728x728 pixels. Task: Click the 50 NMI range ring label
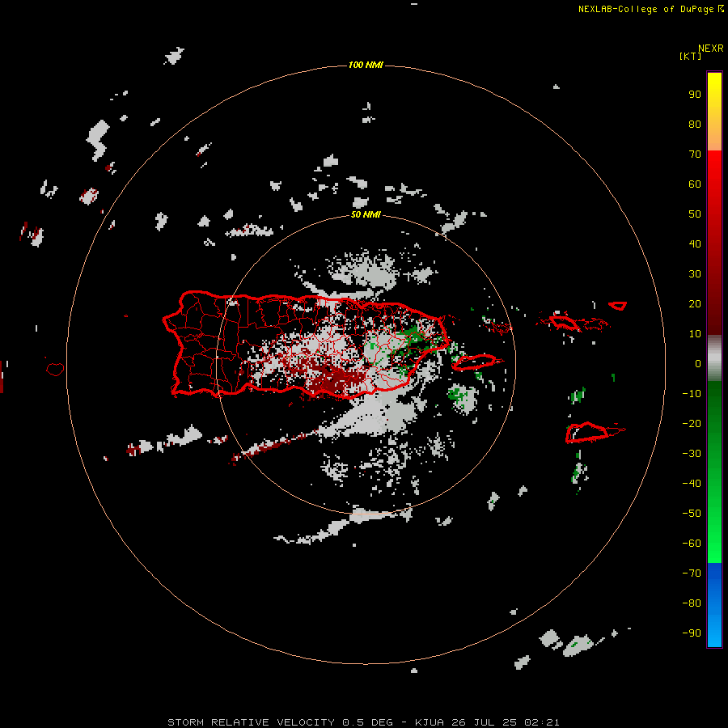click(x=366, y=214)
